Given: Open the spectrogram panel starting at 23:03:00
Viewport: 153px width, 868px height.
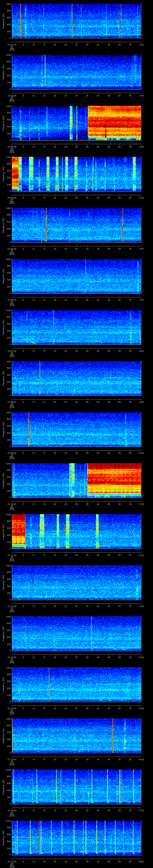Looking at the screenshot, I should click(x=77, y=123).
